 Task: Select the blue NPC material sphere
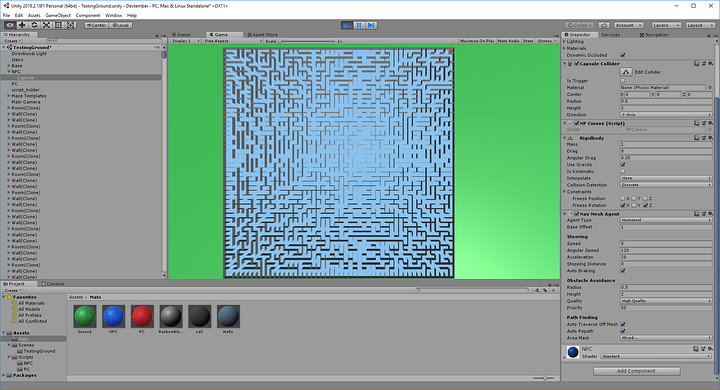click(x=113, y=317)
